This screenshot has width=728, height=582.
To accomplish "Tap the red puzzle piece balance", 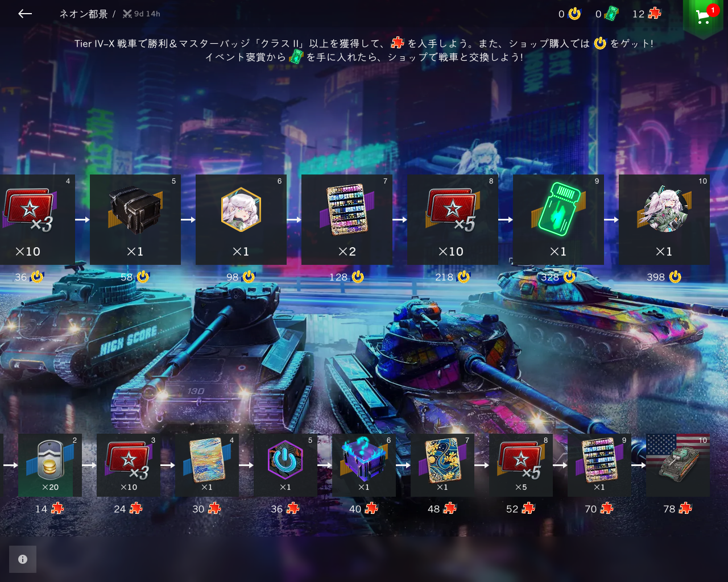I will coord(647,14).
